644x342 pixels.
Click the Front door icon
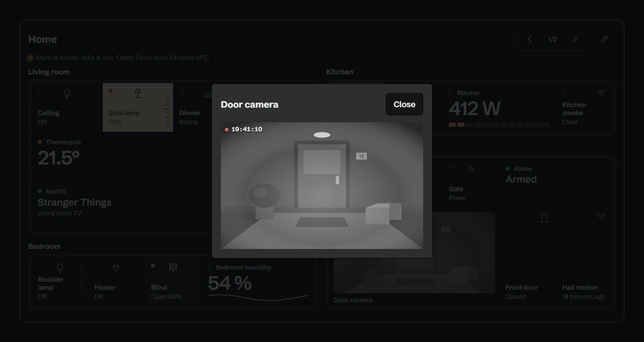click(544, 218)
